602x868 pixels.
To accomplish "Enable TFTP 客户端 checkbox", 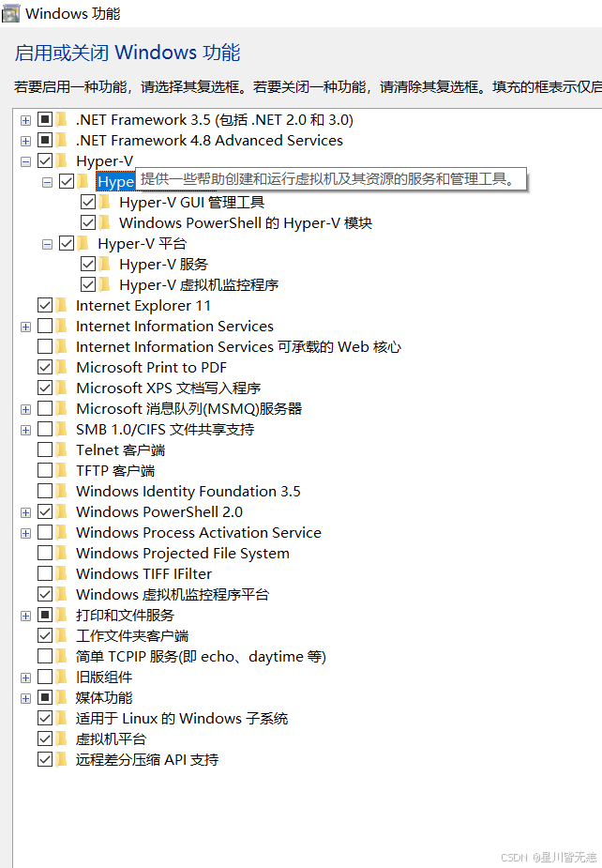I will coord(45,470).
